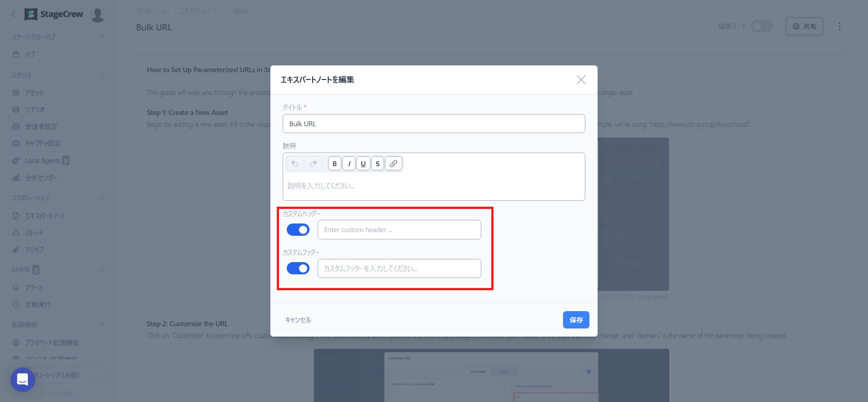Click the redo arrow in description editor

pos(313,164)
